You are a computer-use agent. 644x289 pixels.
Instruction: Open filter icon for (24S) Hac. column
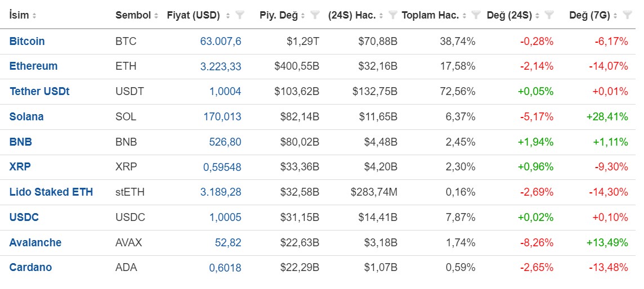click(392, 16)
